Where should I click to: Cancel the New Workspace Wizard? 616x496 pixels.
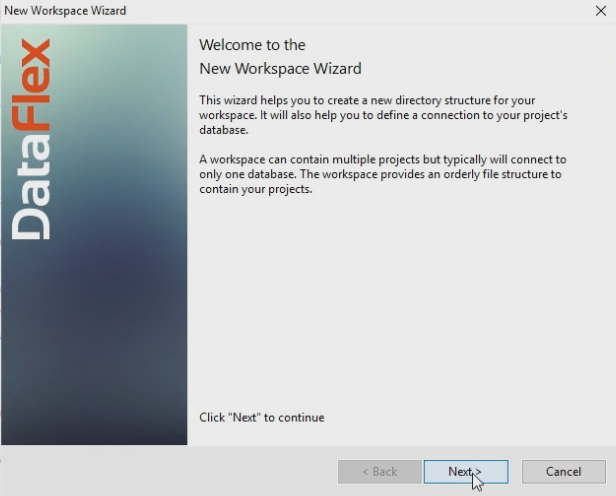563,472
